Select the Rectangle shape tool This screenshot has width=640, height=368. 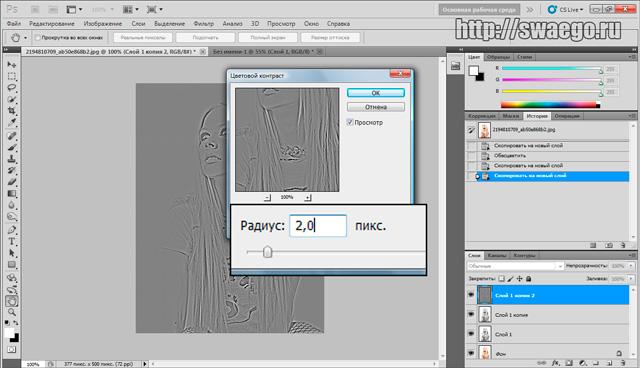tap(12, 265)
